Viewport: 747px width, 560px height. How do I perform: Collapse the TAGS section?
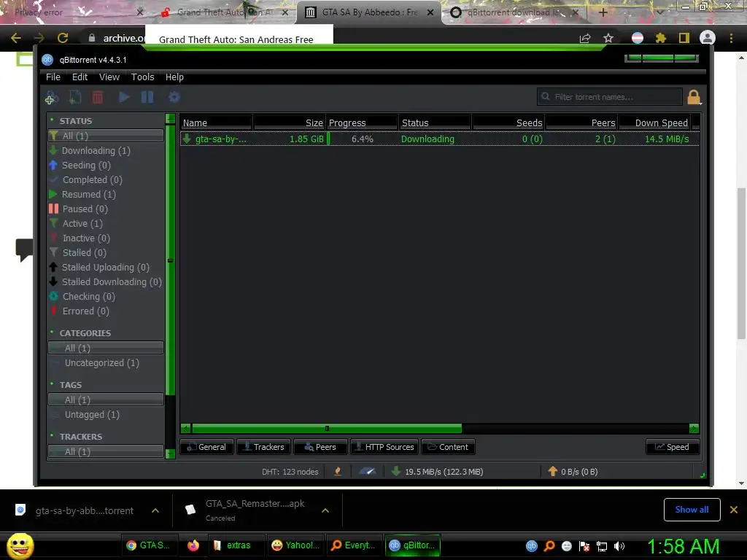click(52, 384)
